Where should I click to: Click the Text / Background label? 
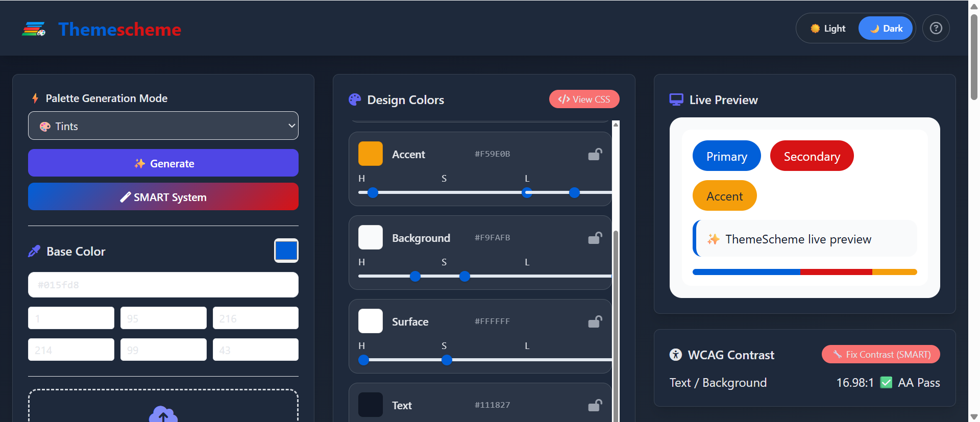coord(718,383)
